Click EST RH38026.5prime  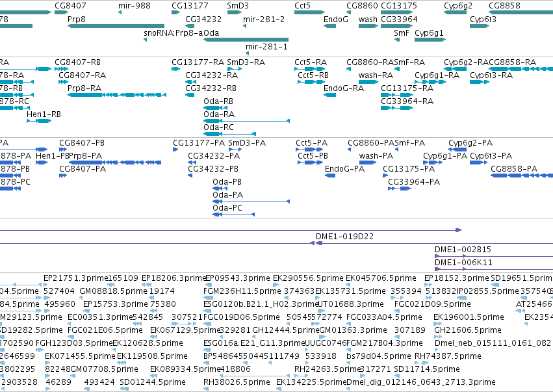[237, 382]
